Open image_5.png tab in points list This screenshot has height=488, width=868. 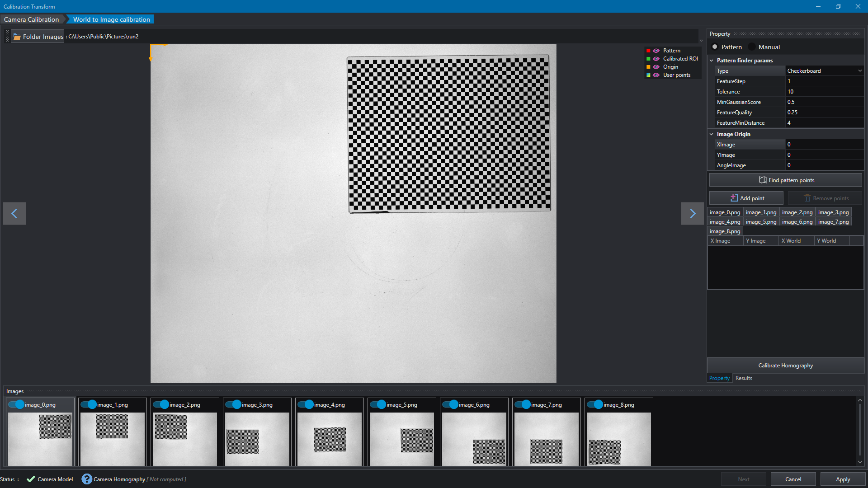point(761,222)
